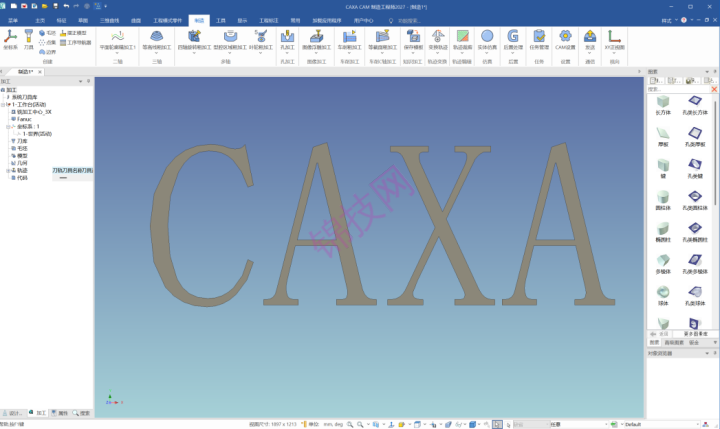Open dropdown under 四轴旋转粗加工
Image resolution: width=720 pixels, height=429 pixels.
pyautogui.click(x=194, y=53)
